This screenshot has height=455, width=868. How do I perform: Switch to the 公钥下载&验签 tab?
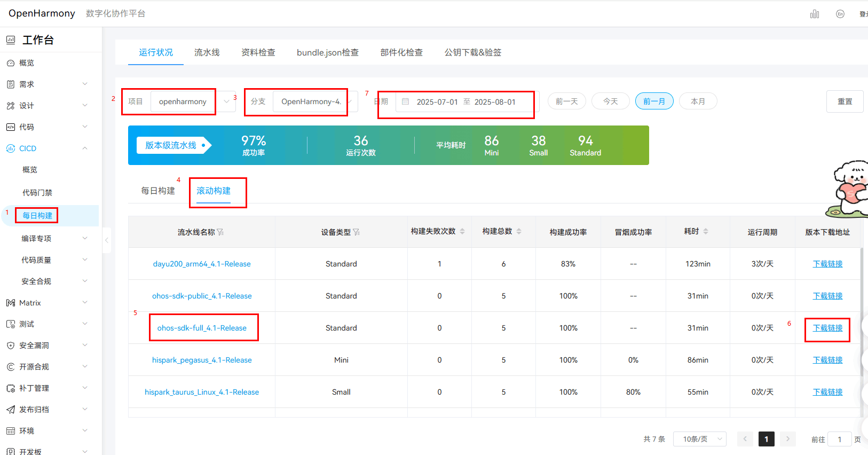click(x=473, y=52)
